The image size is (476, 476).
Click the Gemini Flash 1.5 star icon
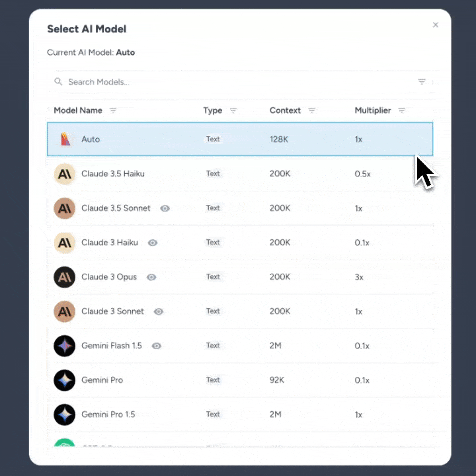64,346
